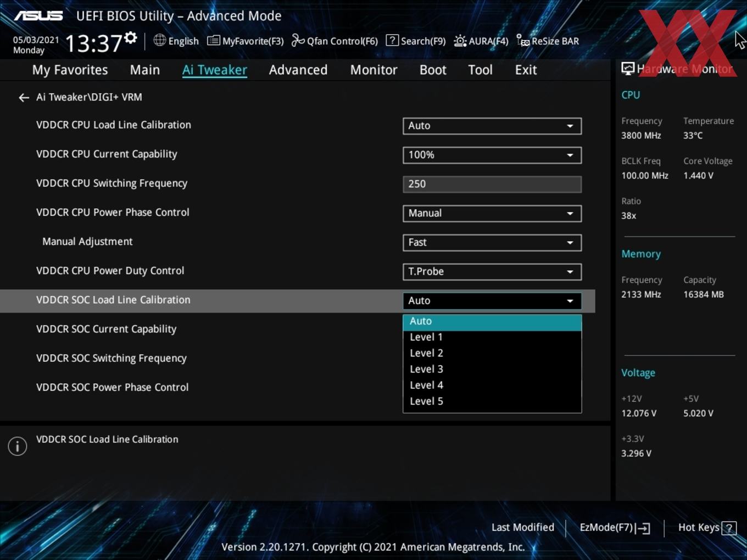Click the CPU Temperature 33°C value

coord(693,136)
